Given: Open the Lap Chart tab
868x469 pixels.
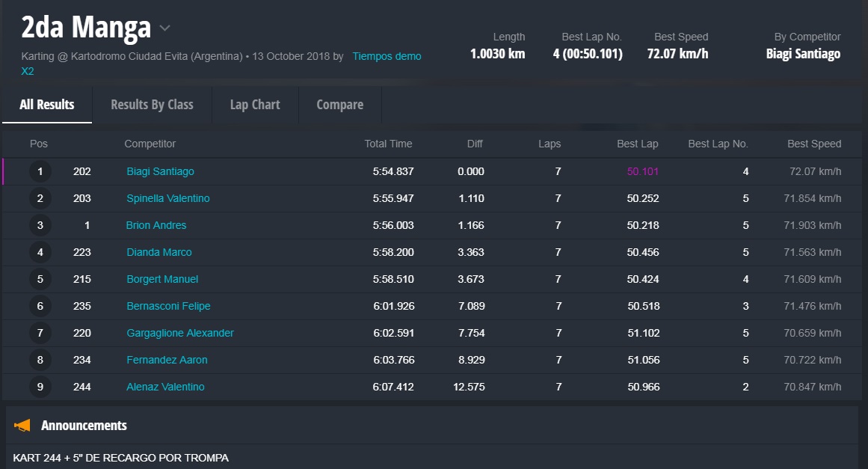Looking at the screenshot, I should (255, 105).
